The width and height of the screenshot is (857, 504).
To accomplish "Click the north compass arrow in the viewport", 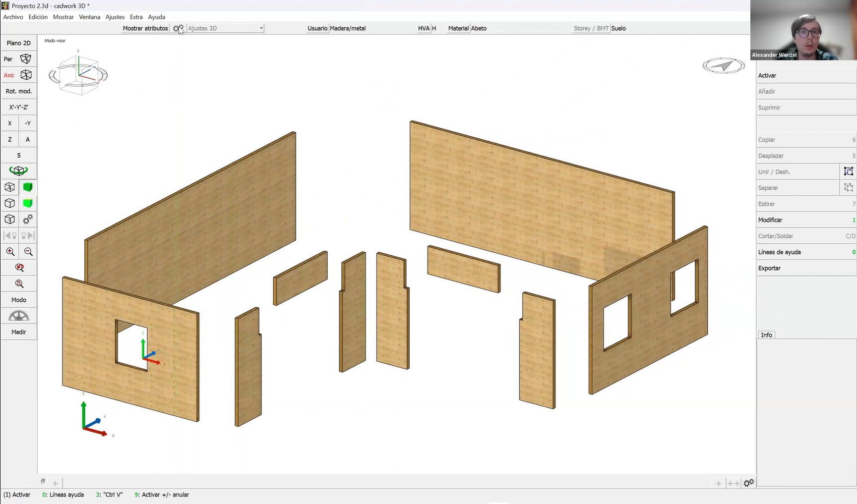I will (724, 65).
